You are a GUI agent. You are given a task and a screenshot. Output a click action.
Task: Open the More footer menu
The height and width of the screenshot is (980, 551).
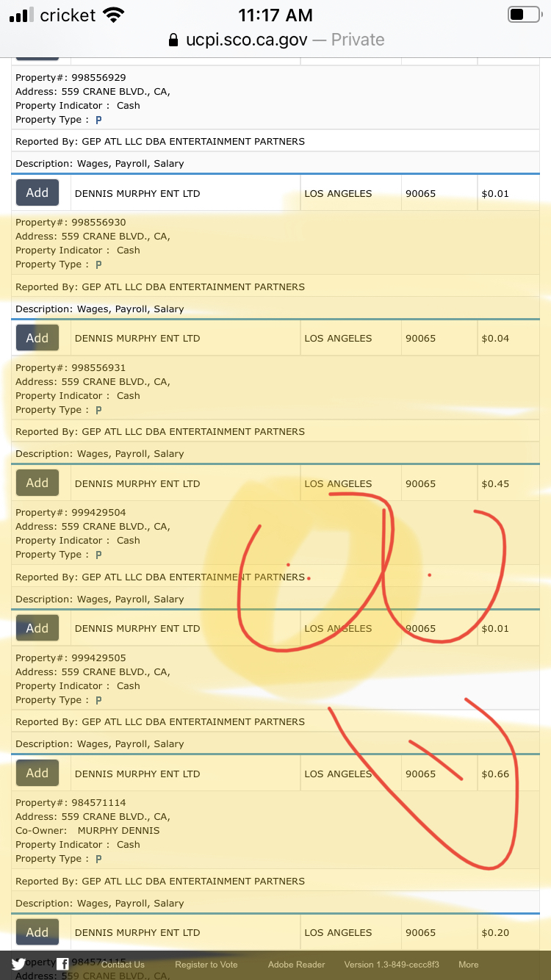[x=469, y=965]
